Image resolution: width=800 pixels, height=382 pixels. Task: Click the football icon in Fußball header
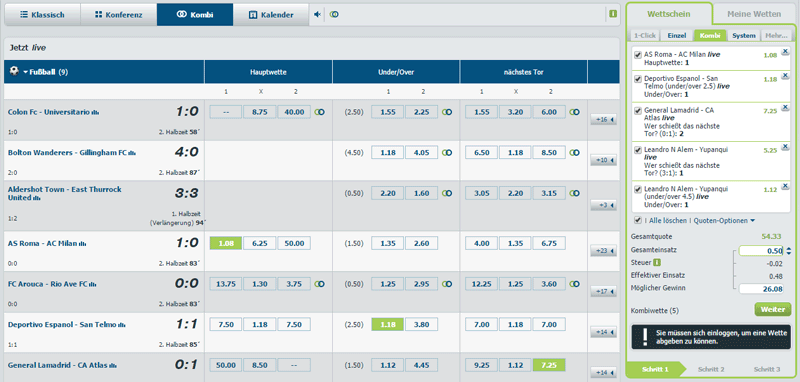pyautogui.click(x=14, y=72)
